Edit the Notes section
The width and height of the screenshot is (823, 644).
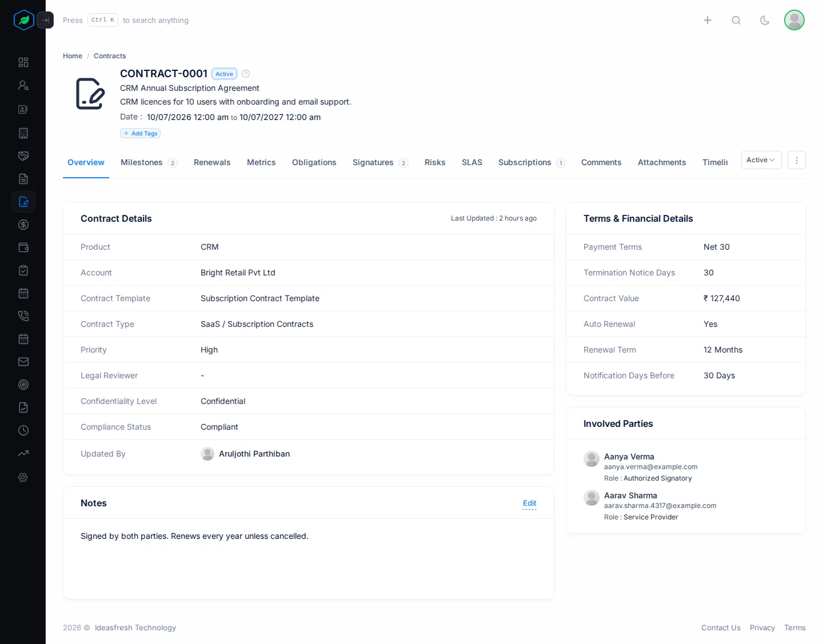(530, 503)
